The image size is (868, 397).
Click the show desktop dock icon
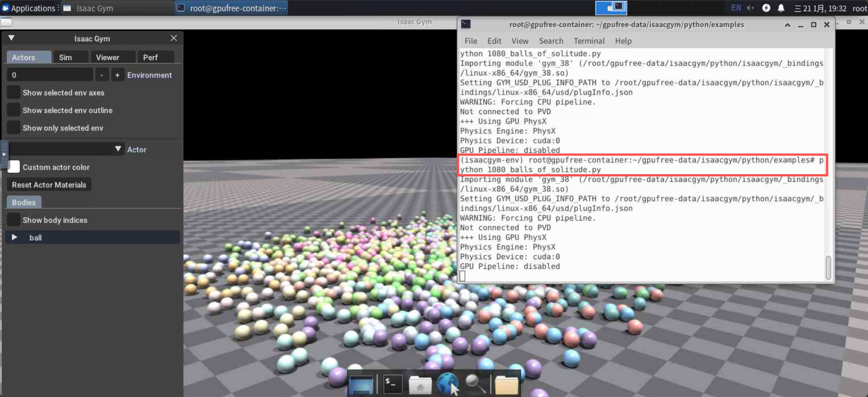point(362,385)
